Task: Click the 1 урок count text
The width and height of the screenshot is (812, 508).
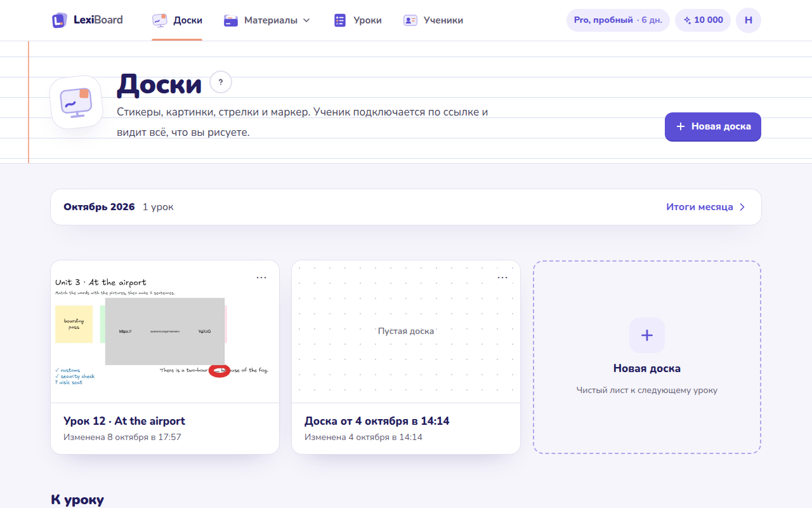Action: click(158, 207)
